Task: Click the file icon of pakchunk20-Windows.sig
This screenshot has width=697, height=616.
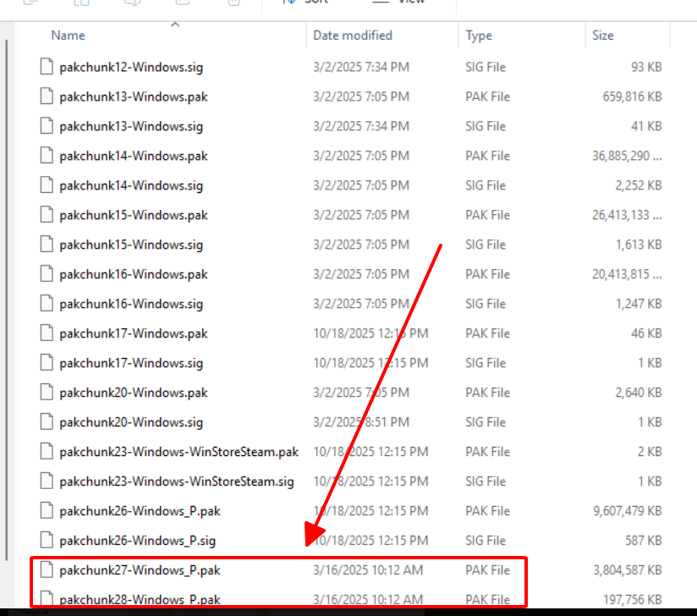Action: coord(47,422)
